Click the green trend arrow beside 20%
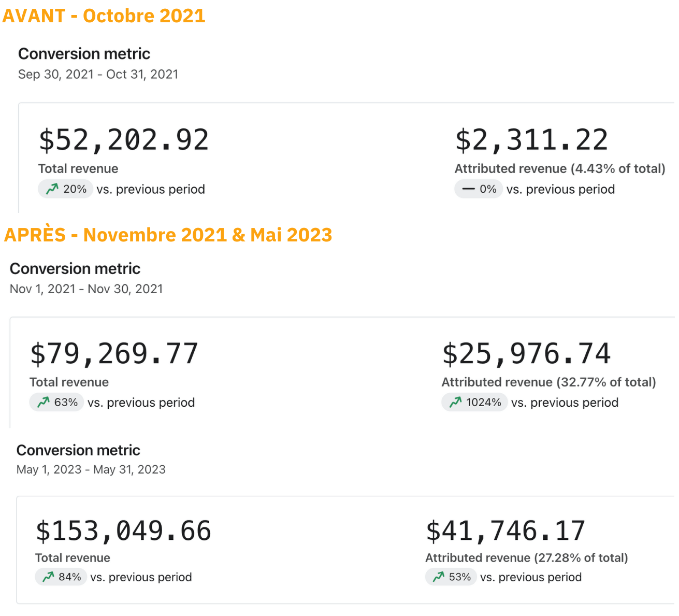The height and width of the screenshot is (616, 679). (x=52, y=189)
